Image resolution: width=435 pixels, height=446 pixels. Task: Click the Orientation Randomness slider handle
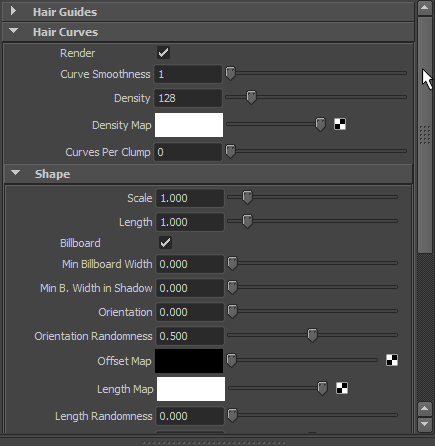312,335
